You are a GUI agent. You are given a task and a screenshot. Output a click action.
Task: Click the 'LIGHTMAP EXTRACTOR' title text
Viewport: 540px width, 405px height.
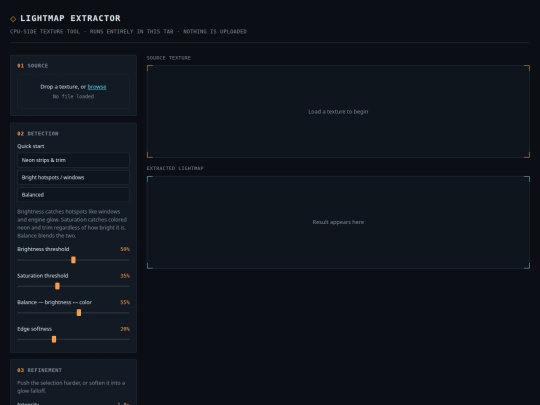coord(70,18)
